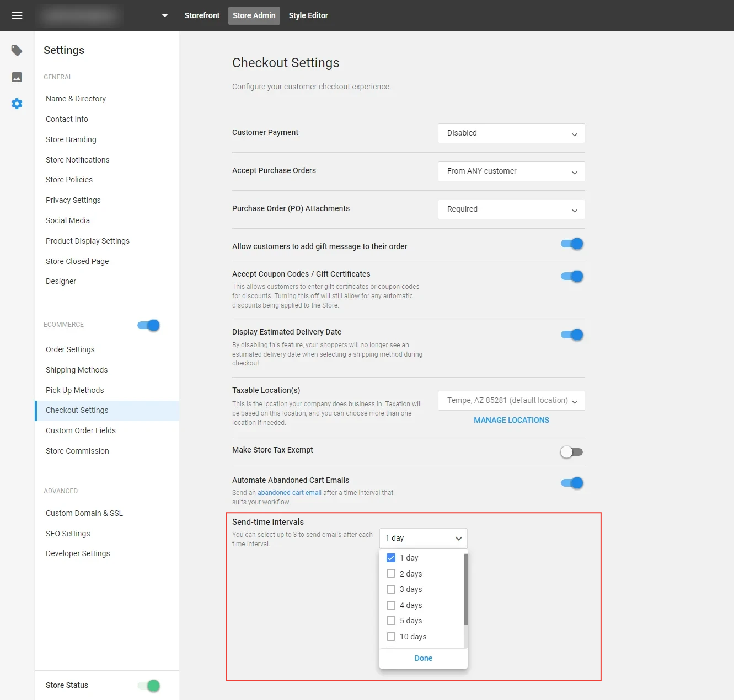Click the MANAGE LOCATIONS link
The image size is (734, 700).
(511, 420)
